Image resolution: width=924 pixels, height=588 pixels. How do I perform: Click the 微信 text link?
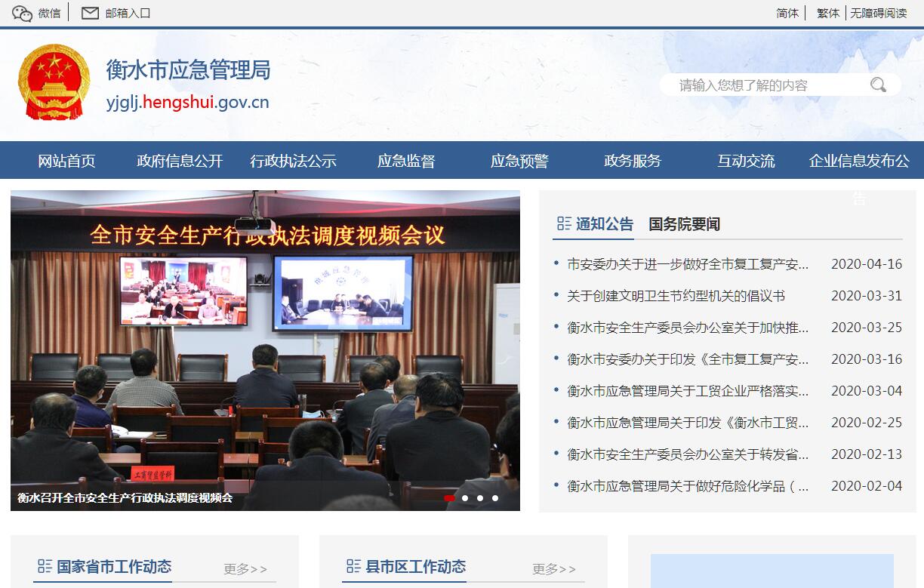[49, 13]
